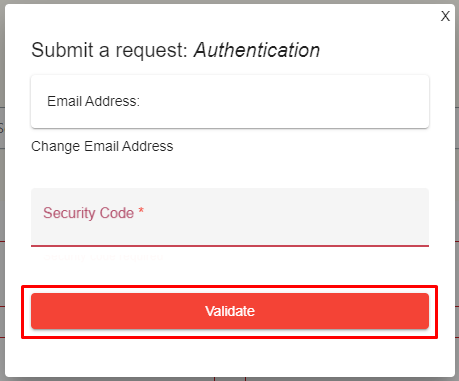Click the italic Authentication title word
Viewport: 459px width, 381px height.
click(x=257, y=50)
